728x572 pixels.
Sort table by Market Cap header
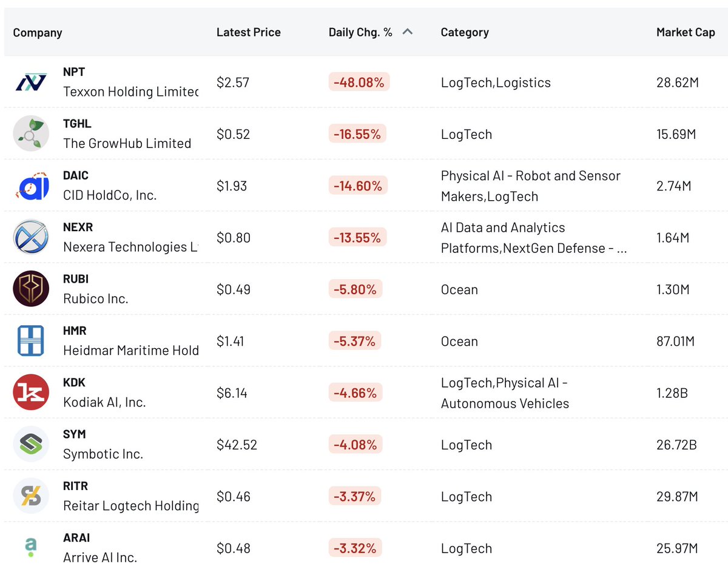686,33
